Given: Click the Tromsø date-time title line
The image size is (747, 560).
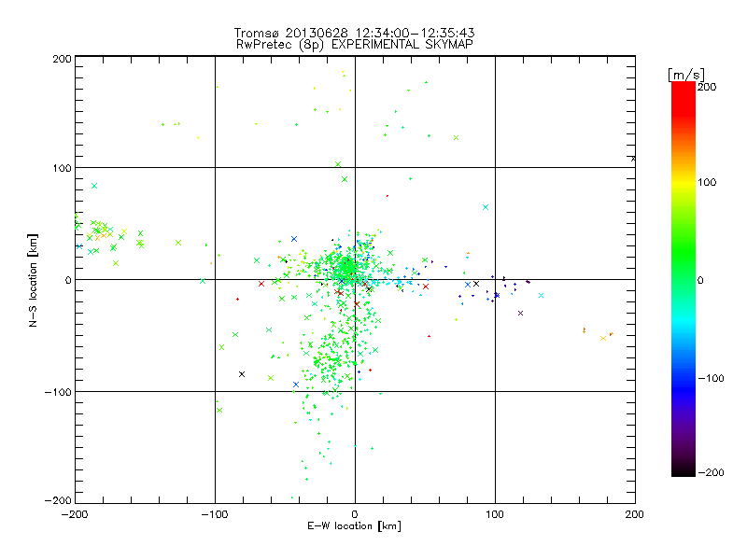Looking at the screenshot, I should pyautogui.click(x=355, y=33).
